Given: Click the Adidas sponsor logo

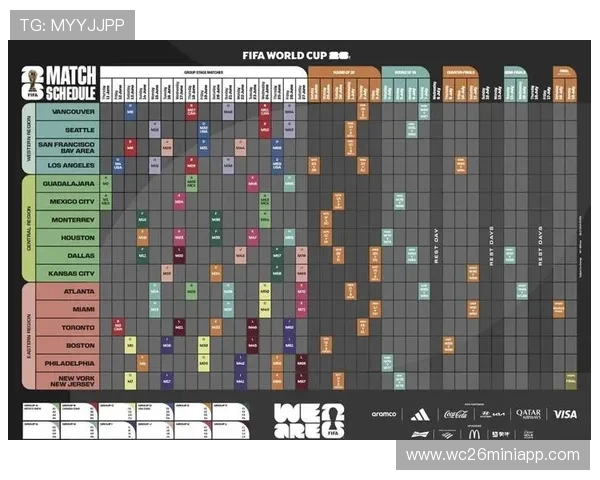Looking at the screenshot, I should [420, 414].
